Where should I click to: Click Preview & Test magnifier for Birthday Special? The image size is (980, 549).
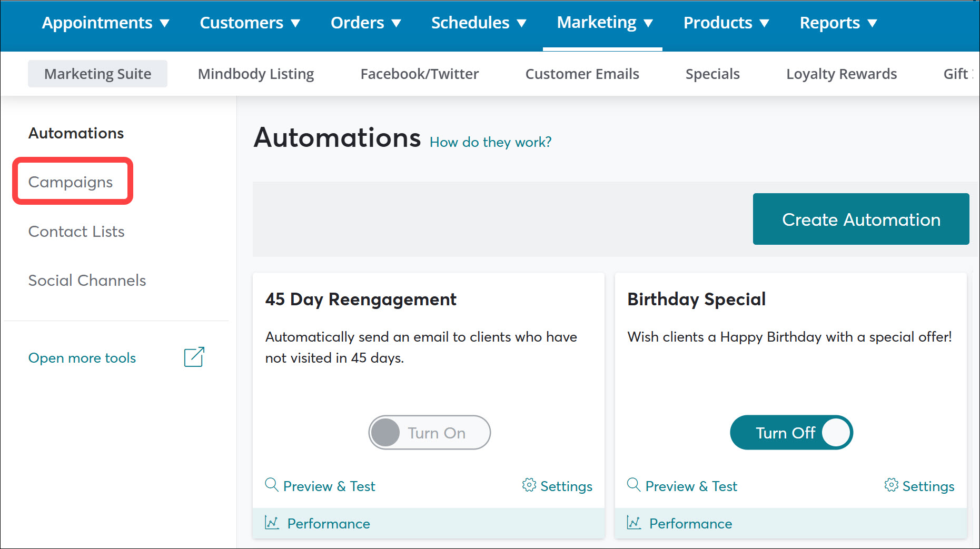[x=633, y=485]
